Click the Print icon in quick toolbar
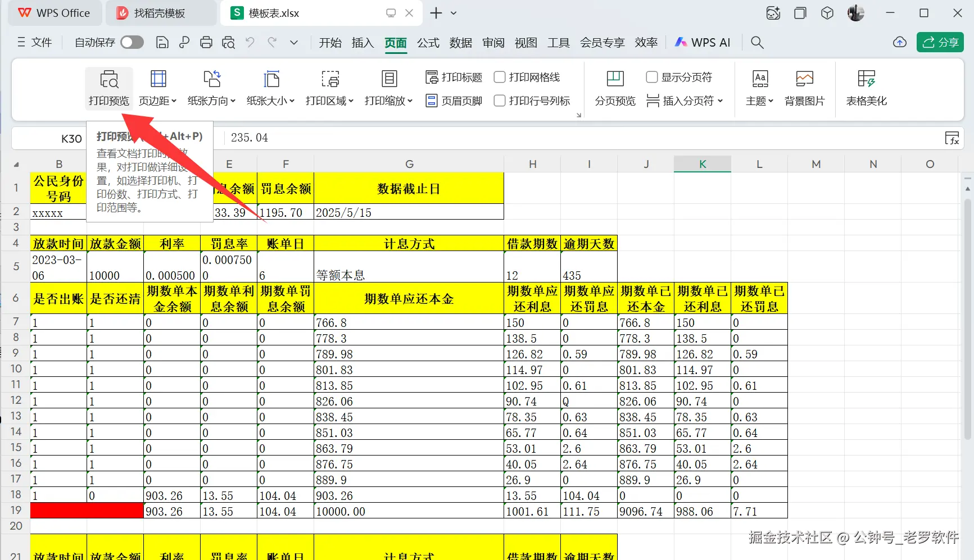 (206, 42)
